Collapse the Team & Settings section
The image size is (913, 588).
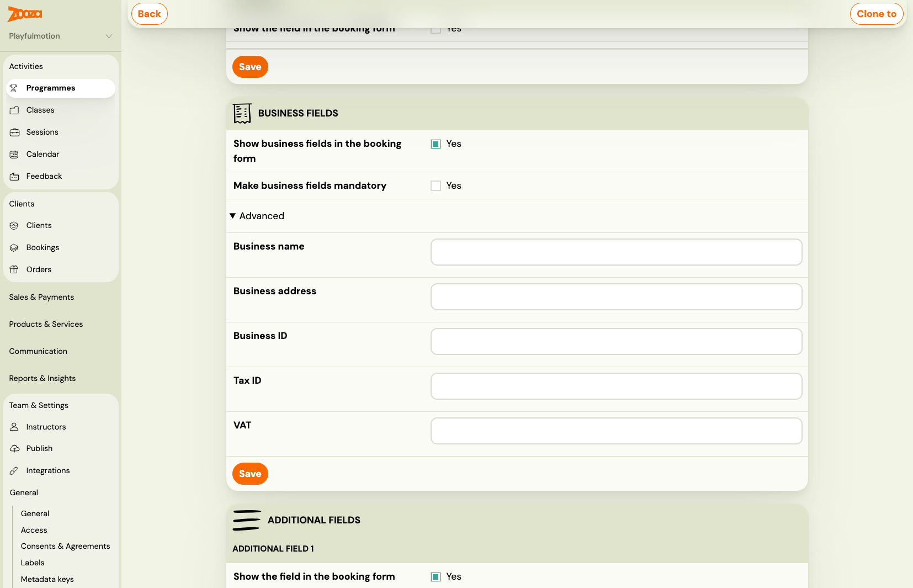tap(39, 405)
